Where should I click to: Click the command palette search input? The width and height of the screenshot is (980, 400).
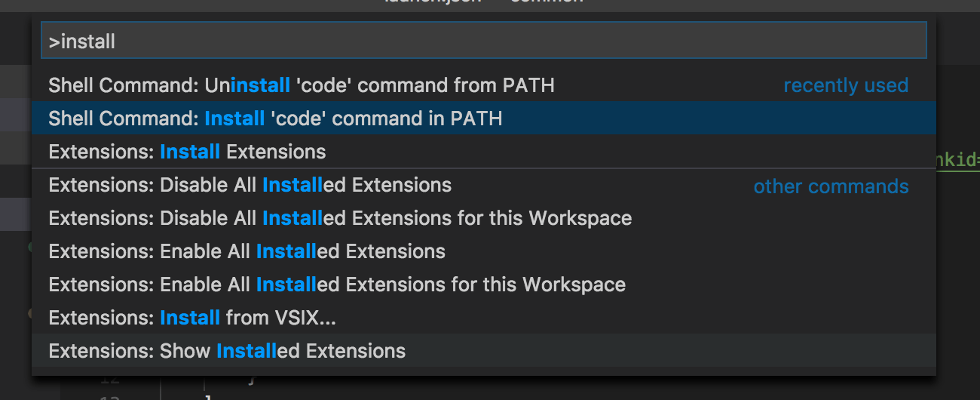click(482, 41)
